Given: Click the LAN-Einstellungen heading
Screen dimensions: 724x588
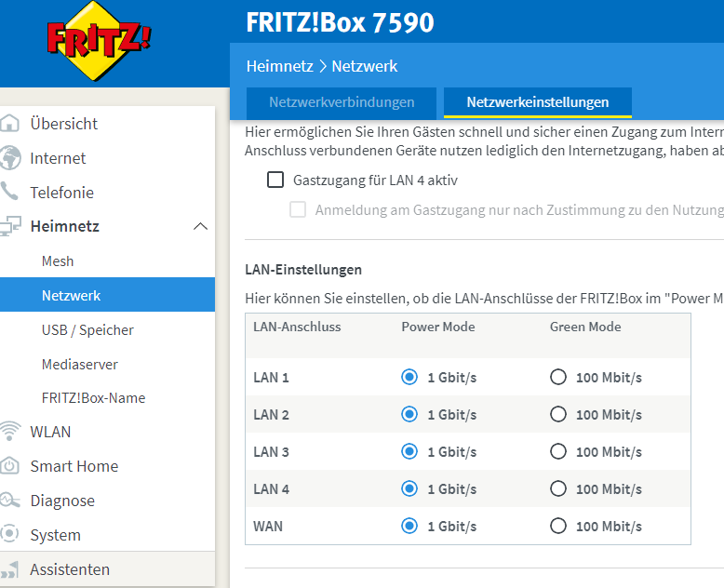Looking at the screenshot, I should click(303, 270).
